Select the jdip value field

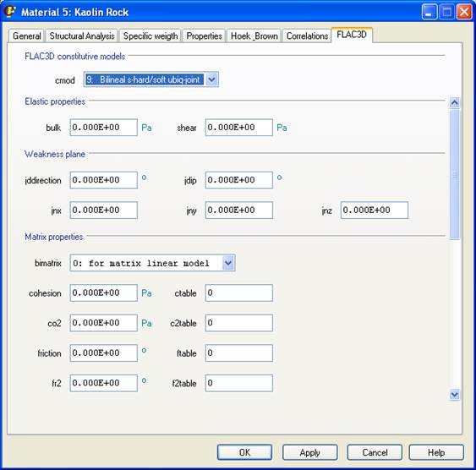pyautogui.click(x=239, y=180)
